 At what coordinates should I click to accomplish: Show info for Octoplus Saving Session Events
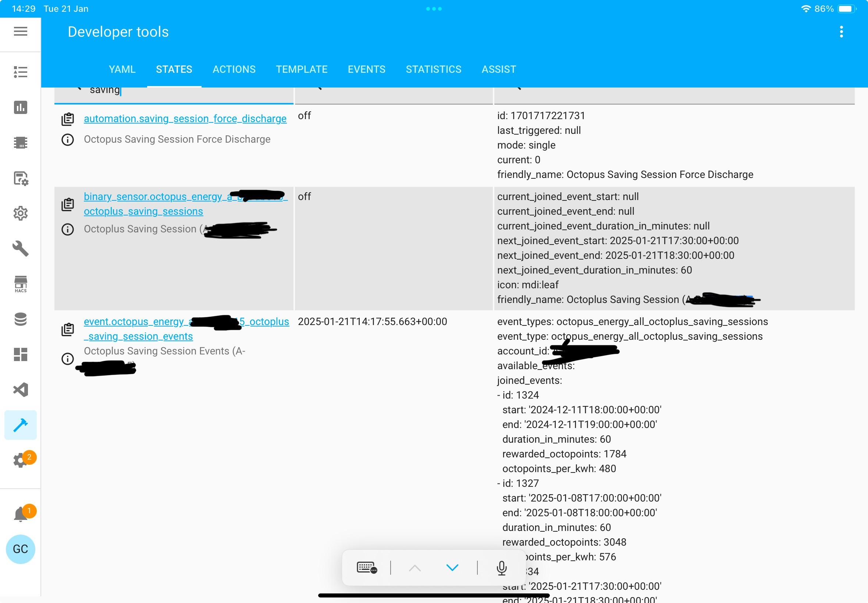[x=68, y=358]
